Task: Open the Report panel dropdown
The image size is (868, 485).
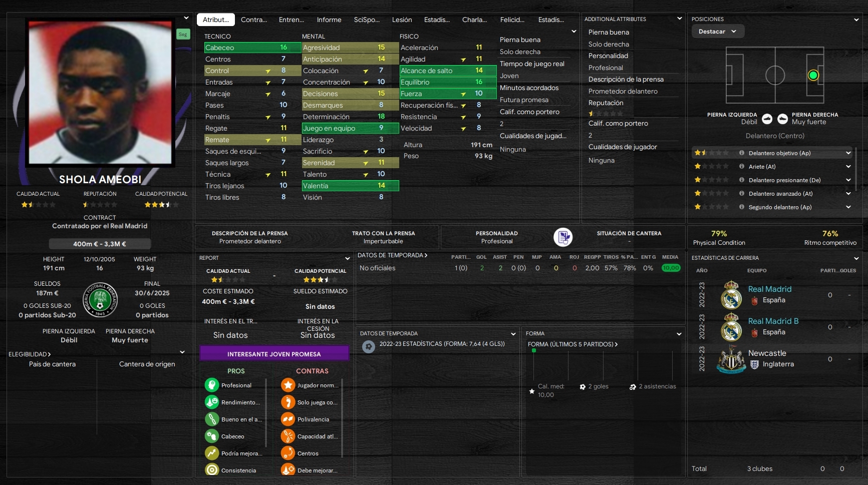Action: [347, 258]
